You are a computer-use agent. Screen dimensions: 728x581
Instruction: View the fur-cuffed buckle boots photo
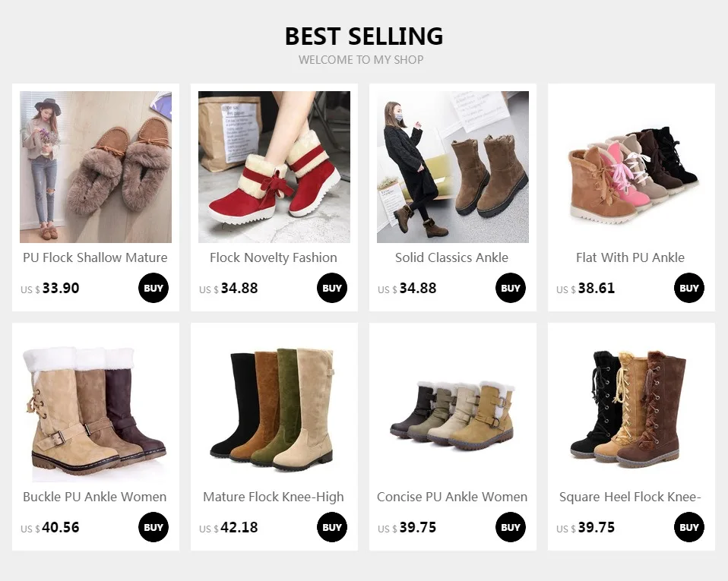[x=96, y=406]
